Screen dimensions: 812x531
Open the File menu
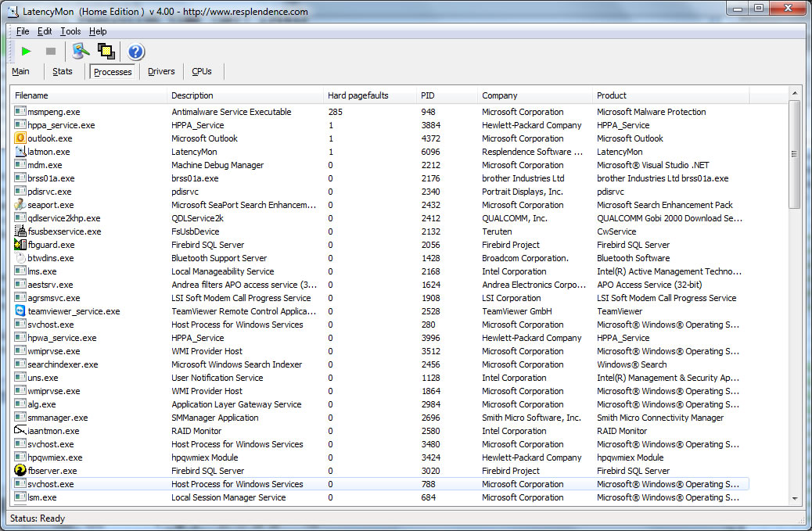(x=22, y=31)
